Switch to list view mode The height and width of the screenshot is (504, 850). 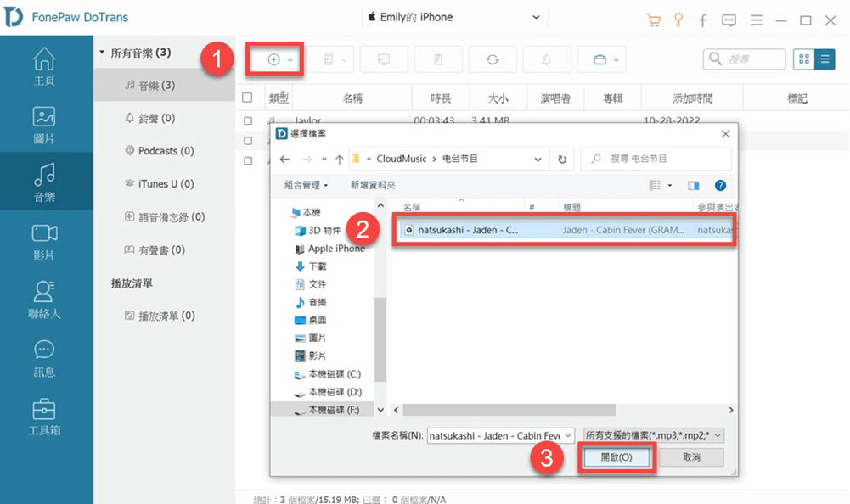pos(825,59)
